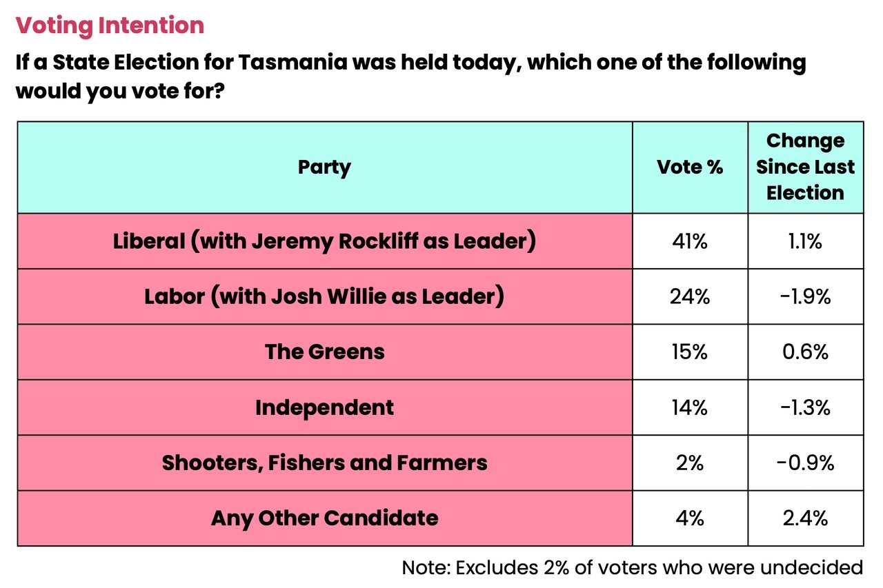Click the -1.9% change value
This screenshot has width=883, height=588.
805,296
